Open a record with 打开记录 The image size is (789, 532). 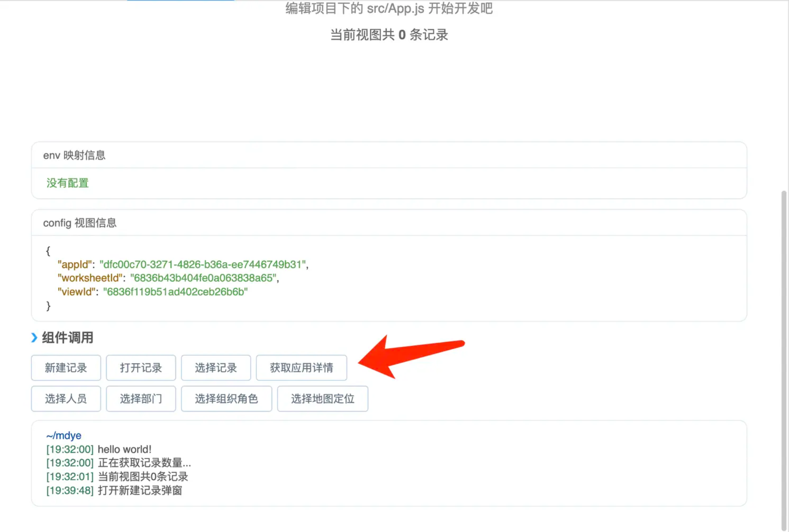point(141,368)
